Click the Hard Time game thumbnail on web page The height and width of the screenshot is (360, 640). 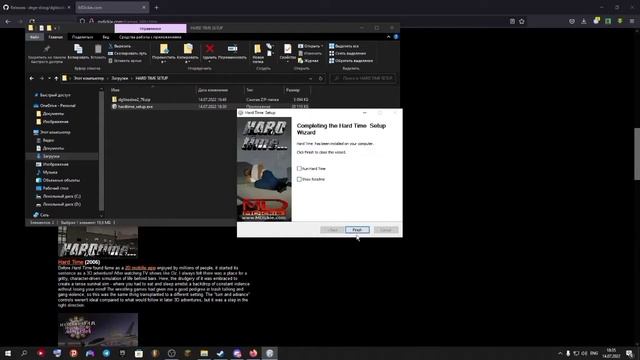(x=98, y=242)
